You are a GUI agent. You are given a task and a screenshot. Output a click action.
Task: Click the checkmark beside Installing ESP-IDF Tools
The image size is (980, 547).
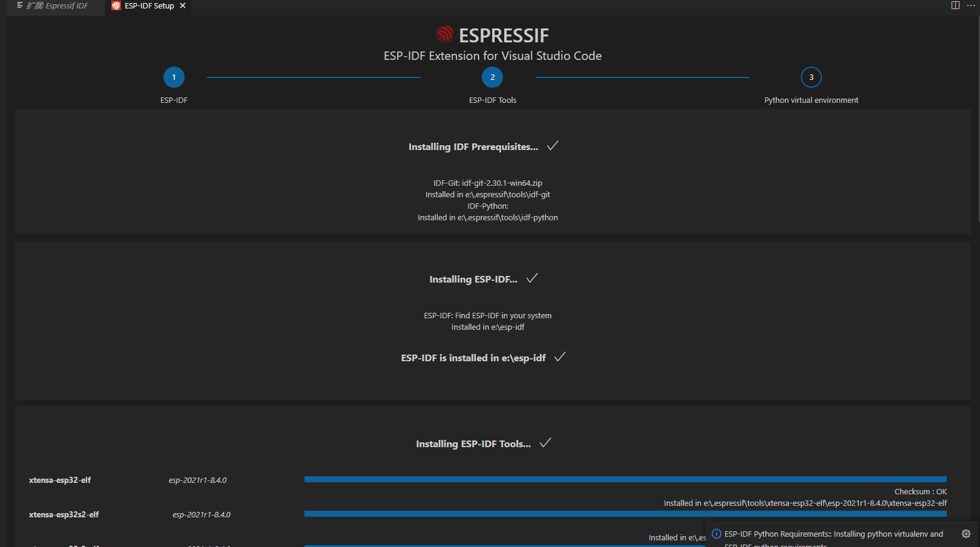[x=545, y=442]
